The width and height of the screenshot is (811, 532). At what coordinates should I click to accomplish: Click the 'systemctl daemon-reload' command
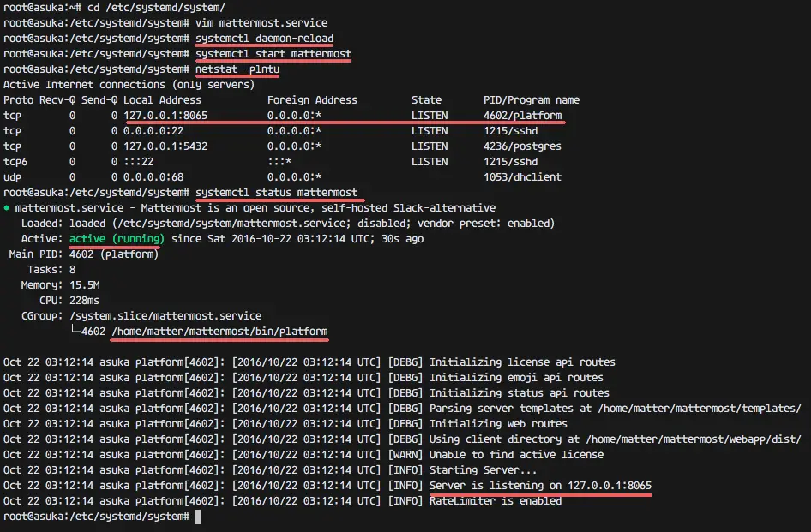click(x=264, y=39)
